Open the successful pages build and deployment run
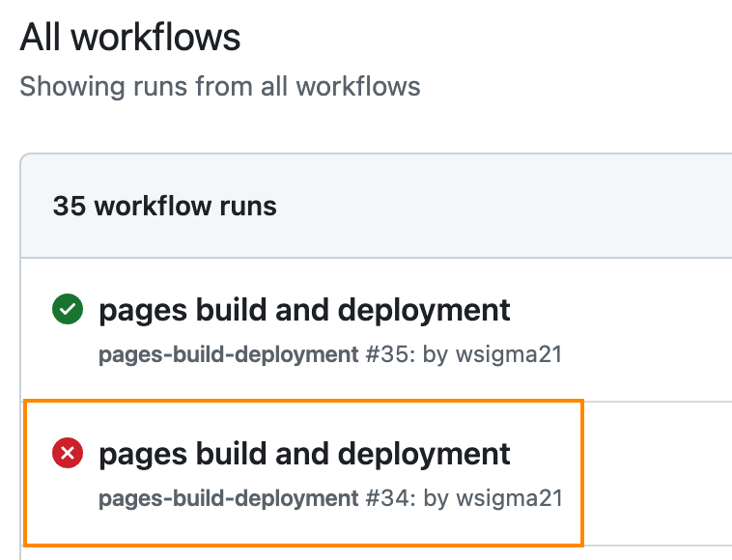 (x=304, y=310)
